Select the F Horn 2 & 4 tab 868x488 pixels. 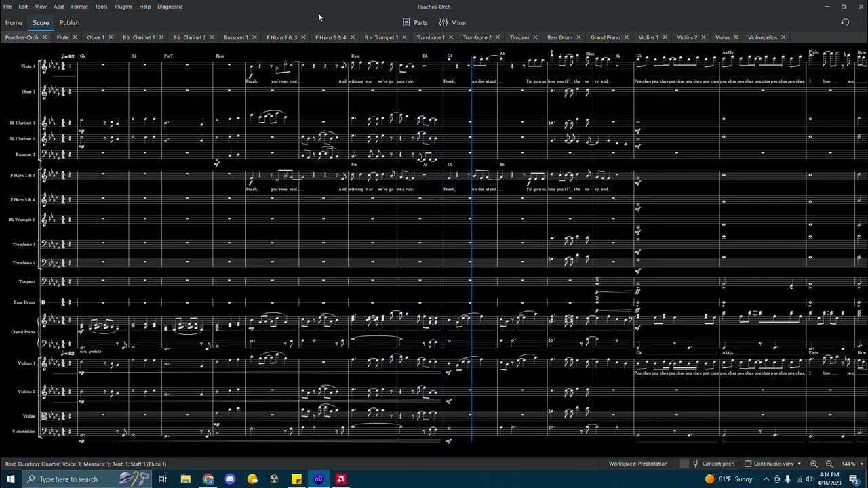click(331, 37)
